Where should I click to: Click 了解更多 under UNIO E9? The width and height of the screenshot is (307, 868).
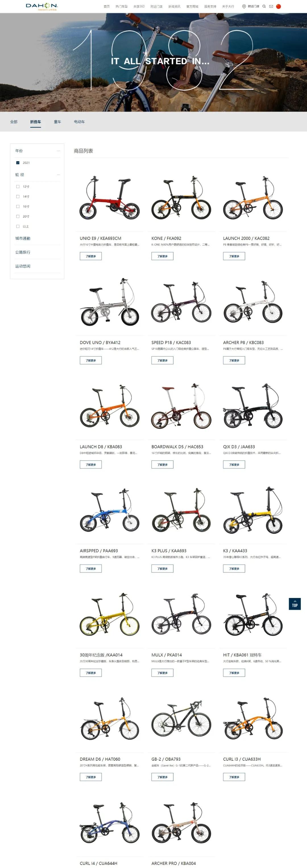coord(91,256)
